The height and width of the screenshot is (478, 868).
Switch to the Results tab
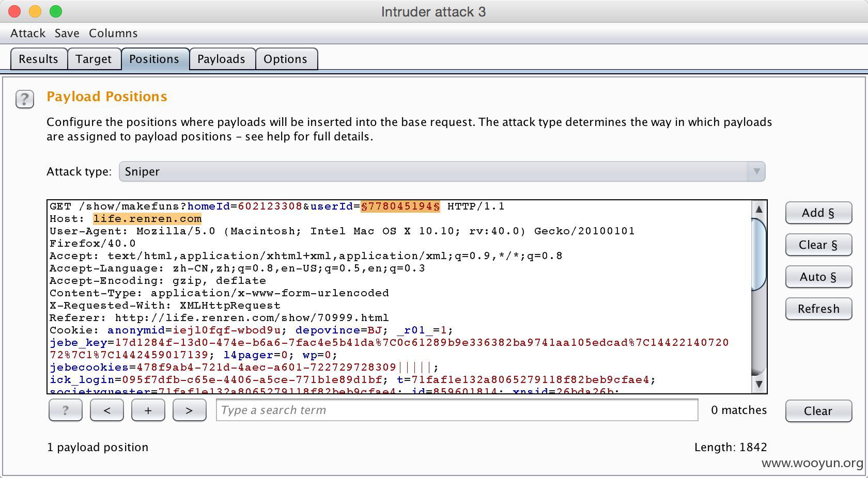point(39,59)
